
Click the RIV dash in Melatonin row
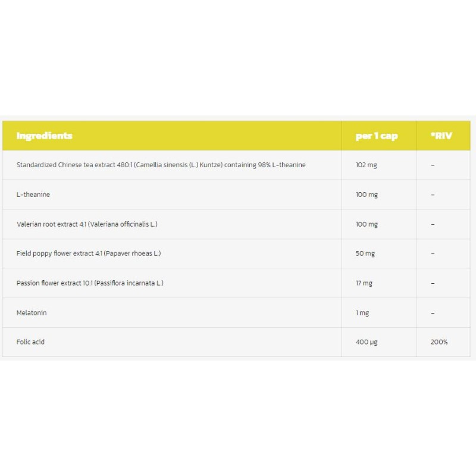point(433,313)
